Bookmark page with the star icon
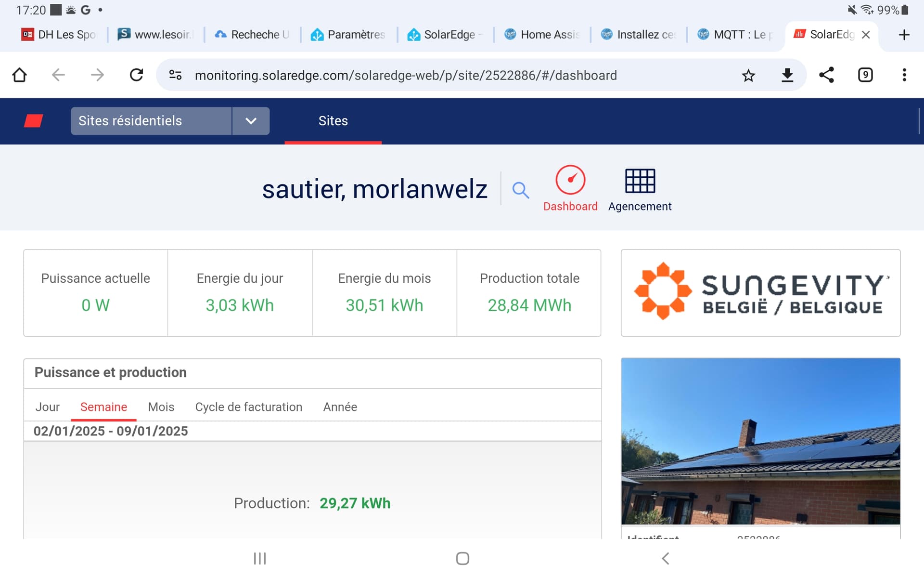Viewport: 924px width, 578px height. (748, 75)
